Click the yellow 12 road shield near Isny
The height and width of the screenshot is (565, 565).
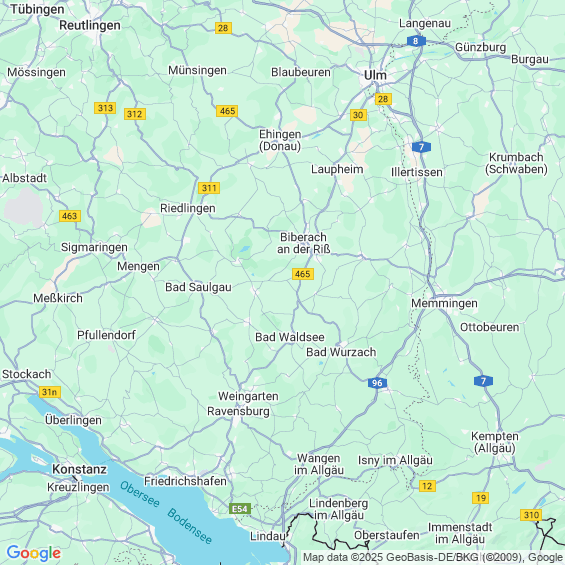point(427,486)
